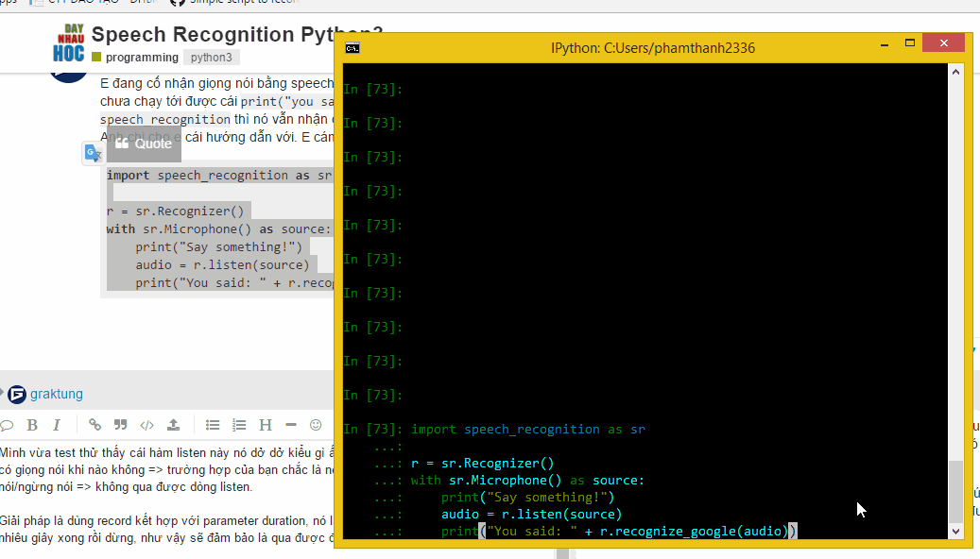Insert a blockquote with the quote icon

[119, 425]
